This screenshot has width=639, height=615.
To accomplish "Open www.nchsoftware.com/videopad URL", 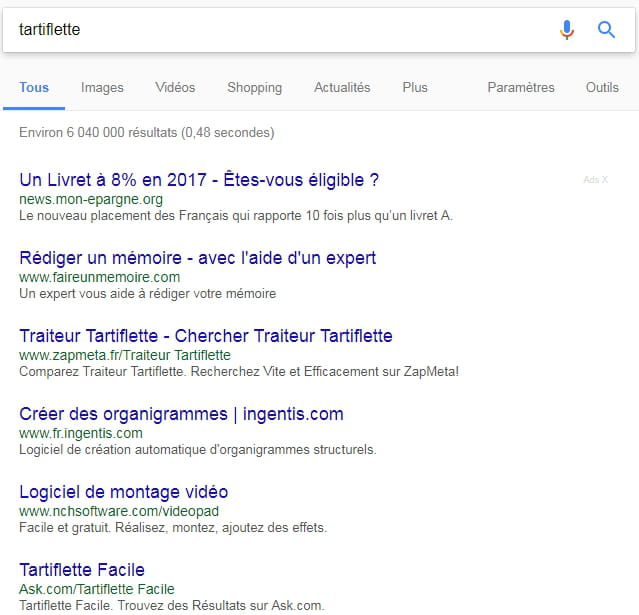I will click(119, 511).
